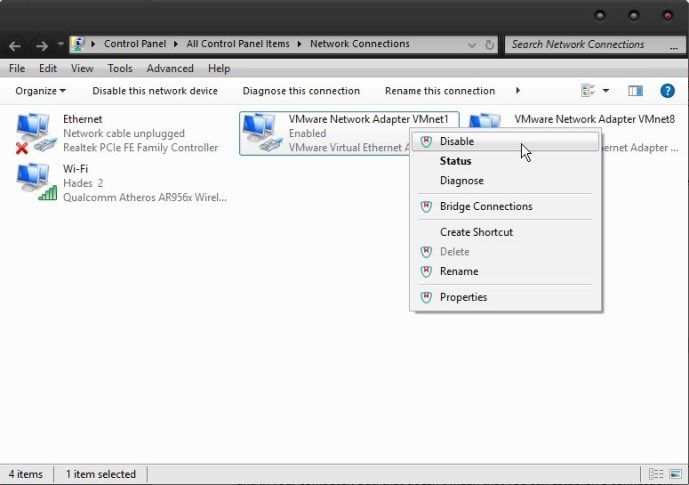The height and width of the screenshot is (485, 689).
Task: Open the Tools menu
Action: 120,69
